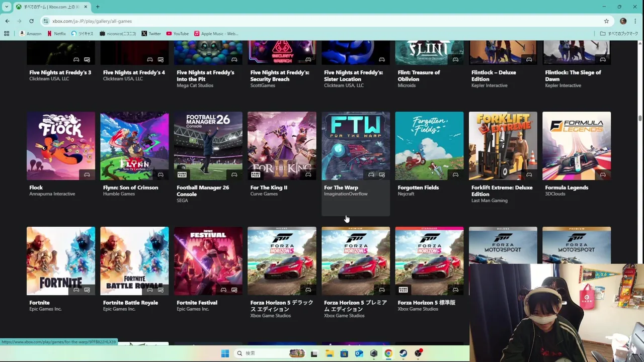The image size is (644, 362).
Task: Open the Netflix bookmark
Action: (x=56, y=34)
